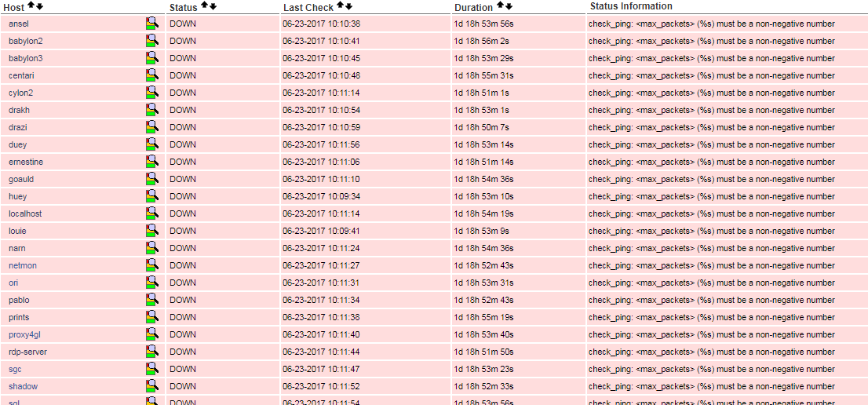Viewport: 868px width, 405px height.
Task: Sort Status column descending (down arrow)
Action: (213, 6)
